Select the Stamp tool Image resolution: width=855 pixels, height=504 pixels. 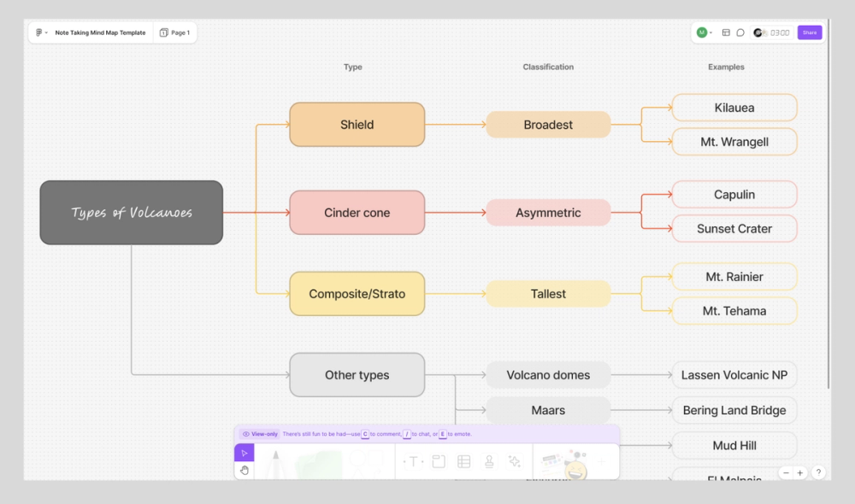coord(491,461)
